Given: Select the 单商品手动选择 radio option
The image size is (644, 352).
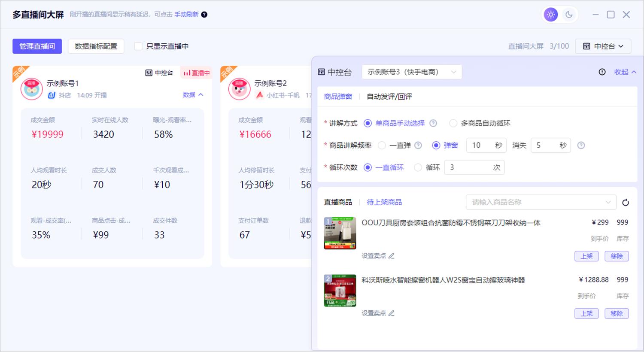Looking at the screenshot, I should click(x=368, y=123).
